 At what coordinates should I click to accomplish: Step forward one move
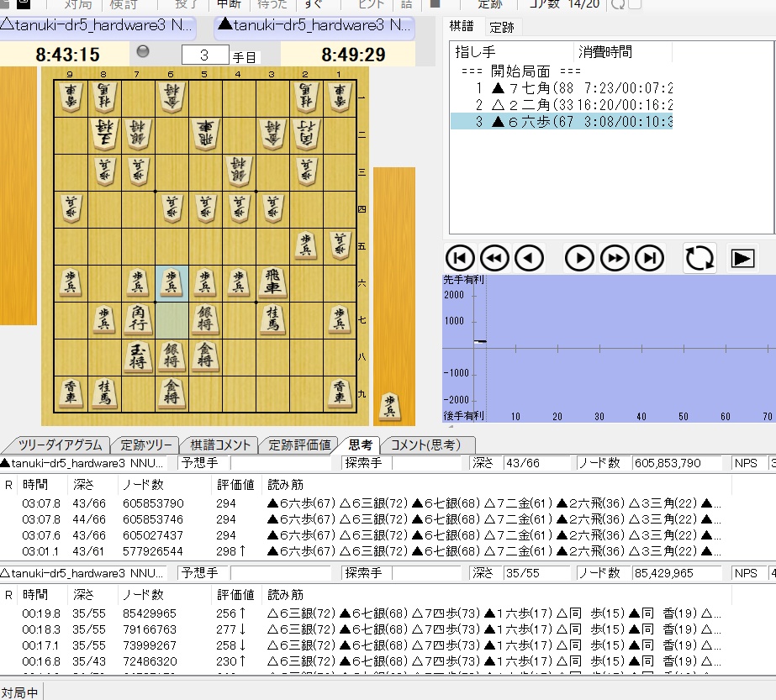(579, 258)
